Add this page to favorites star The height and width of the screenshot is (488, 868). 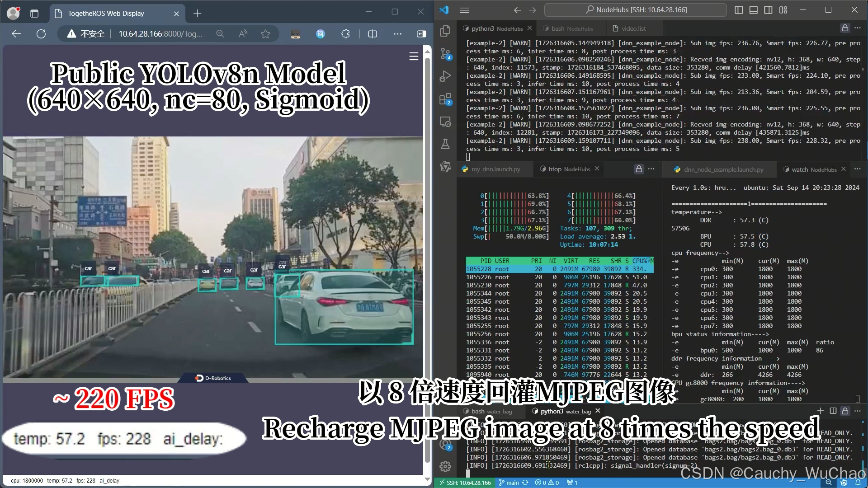pos(265,34)
